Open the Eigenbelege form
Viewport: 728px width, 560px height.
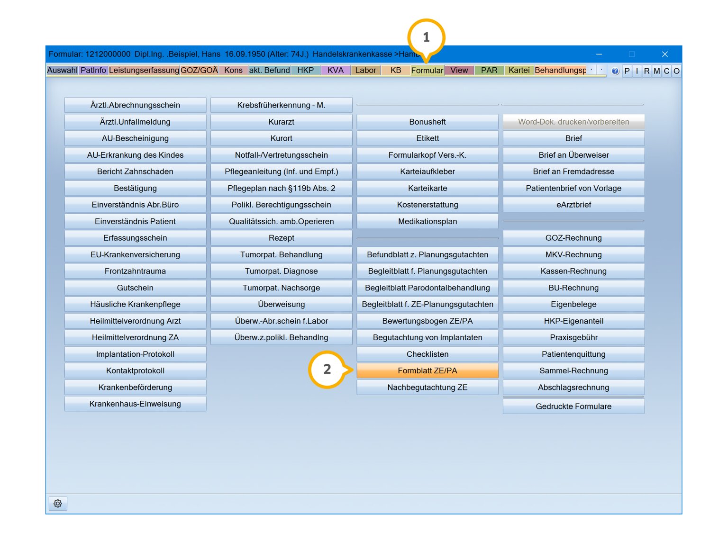(573, 304)
